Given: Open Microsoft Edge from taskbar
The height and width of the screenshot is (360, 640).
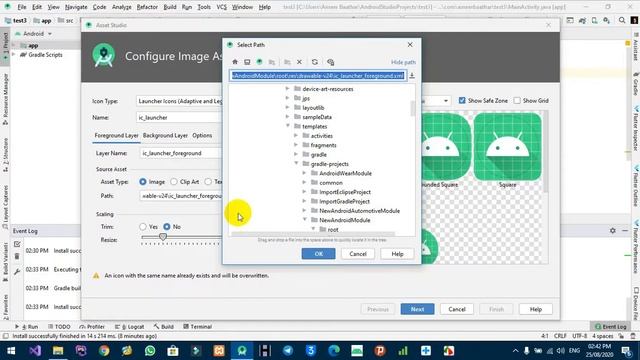Looking at the screenshot, I should (x=334, y=351).
